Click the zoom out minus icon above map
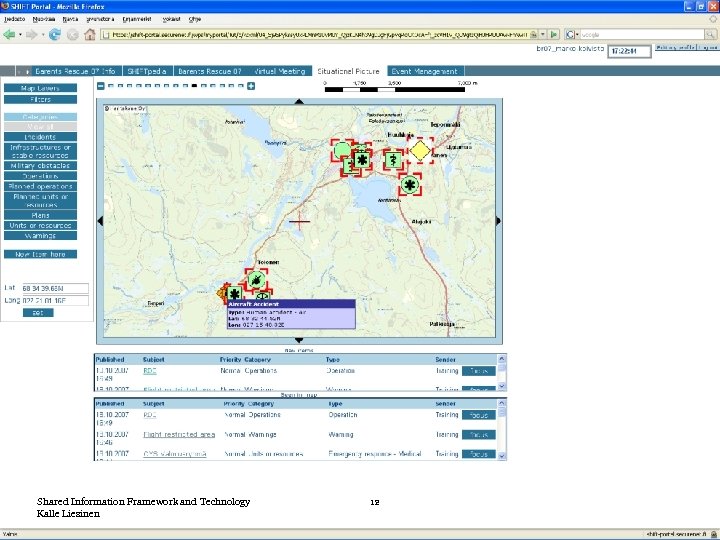This screenshot has width=720, height=540. point(102,85)
